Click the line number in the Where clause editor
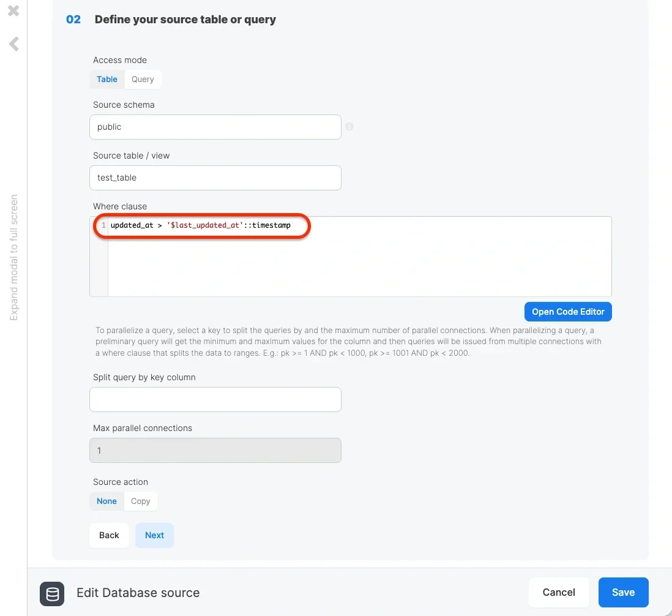Screen dimensions: 672x616 coord(103,225)
